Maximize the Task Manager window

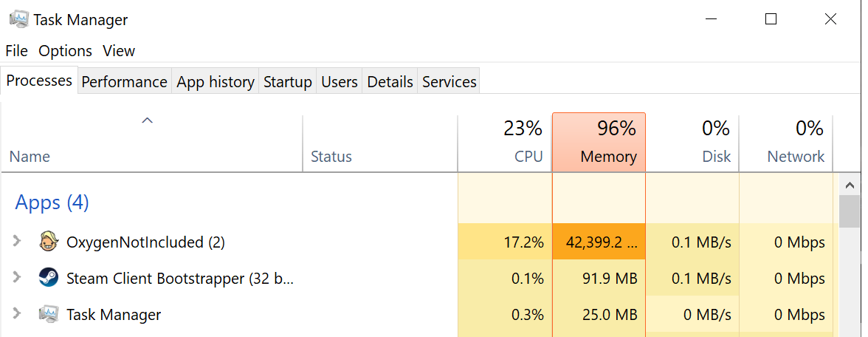pos(771,20)
